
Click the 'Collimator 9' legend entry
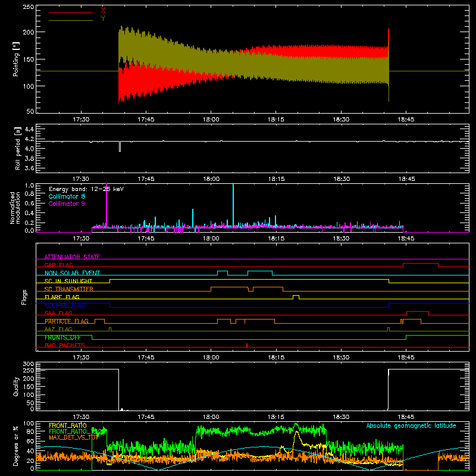67,203
